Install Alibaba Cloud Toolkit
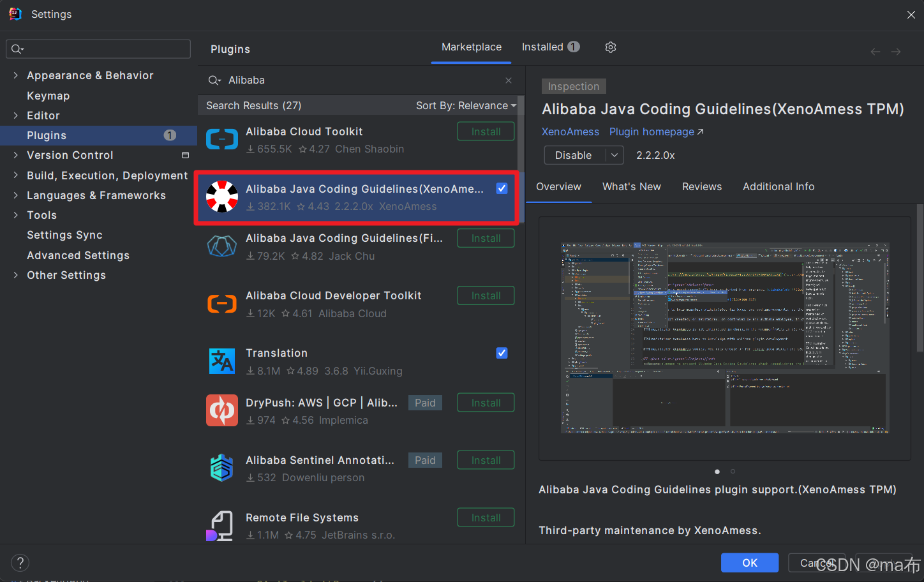 pos(486,131)
